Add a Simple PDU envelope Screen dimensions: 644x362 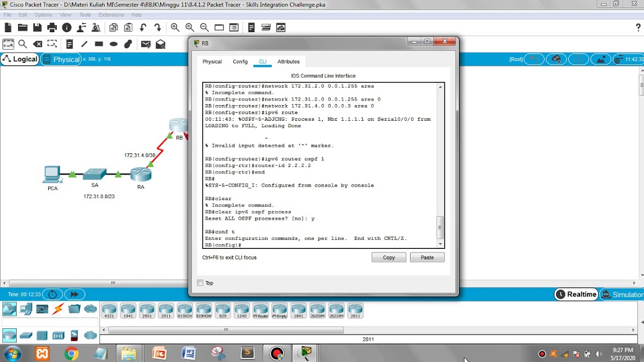146,44
